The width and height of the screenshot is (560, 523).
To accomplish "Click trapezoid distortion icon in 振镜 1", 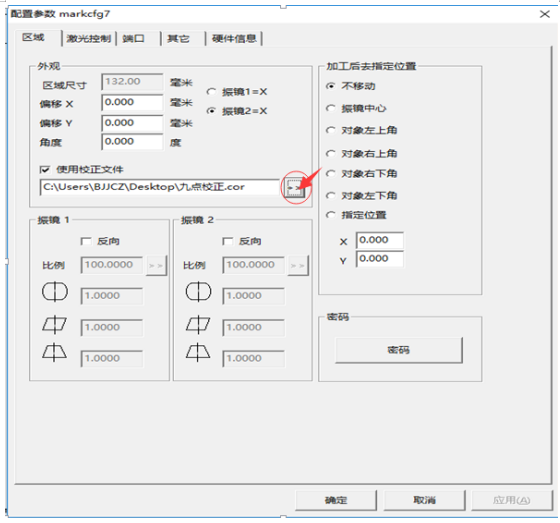I will (x=54, y=353).
